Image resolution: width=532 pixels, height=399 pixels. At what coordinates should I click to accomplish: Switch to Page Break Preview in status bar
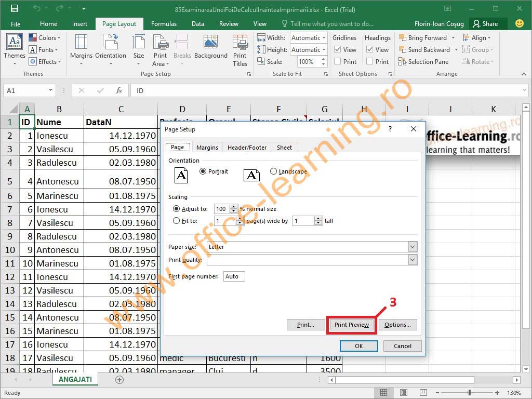[x=423, y=393]
